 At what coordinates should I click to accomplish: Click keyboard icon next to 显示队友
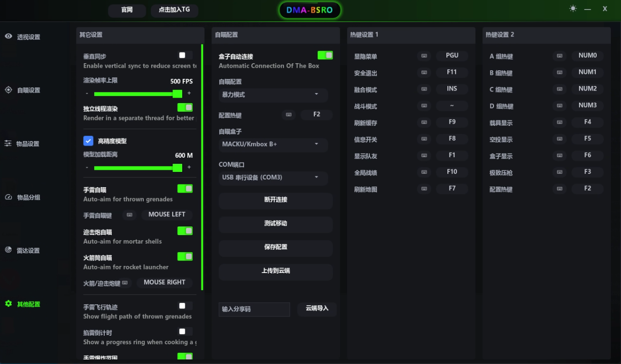424,155
